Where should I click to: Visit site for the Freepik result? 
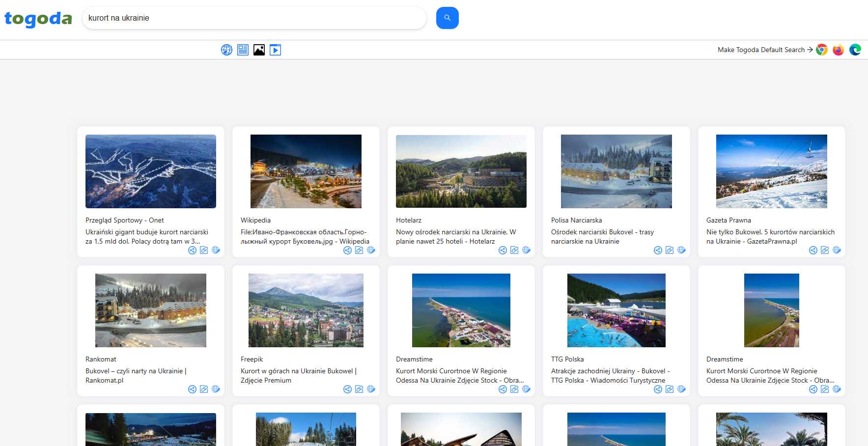[x=371, y=389]
